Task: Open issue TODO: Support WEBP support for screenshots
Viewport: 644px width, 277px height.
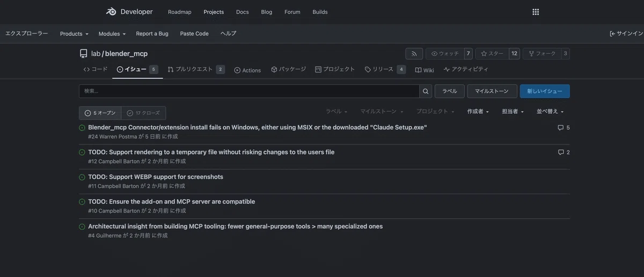Action: [x=156, y=177]
